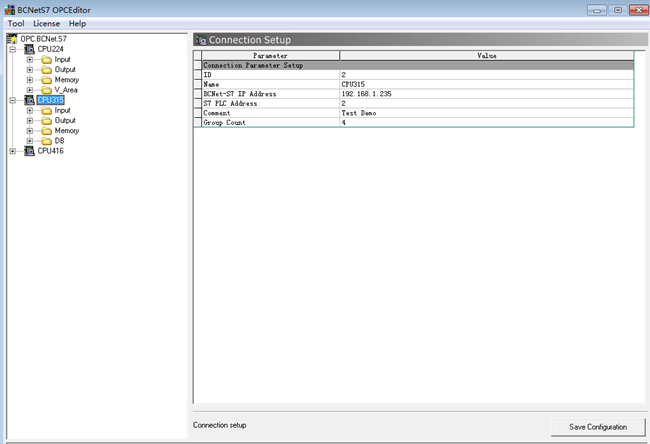
Task: Click the ID value cell
Action: [487, 75]
